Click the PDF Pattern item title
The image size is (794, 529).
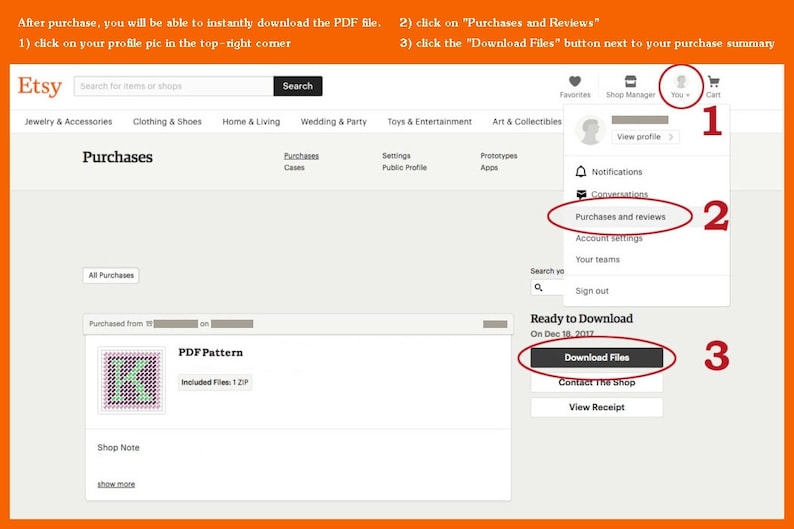pos(211,352)
